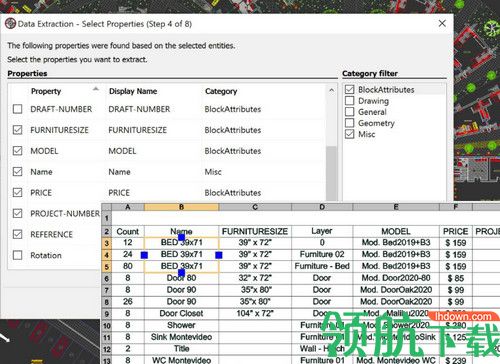
Task: Click the bottom blue grip above Door 80
Action: tap(181, 273)
